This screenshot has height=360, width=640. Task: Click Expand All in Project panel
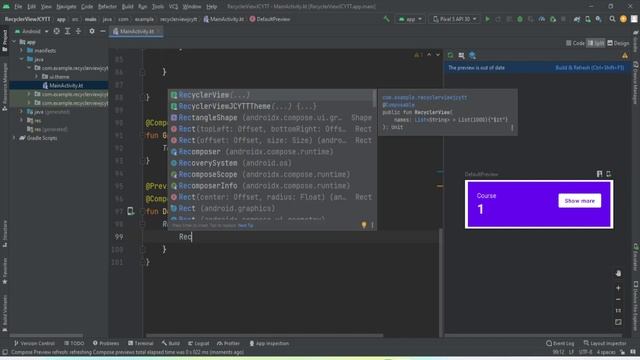(x=67, y=31)
